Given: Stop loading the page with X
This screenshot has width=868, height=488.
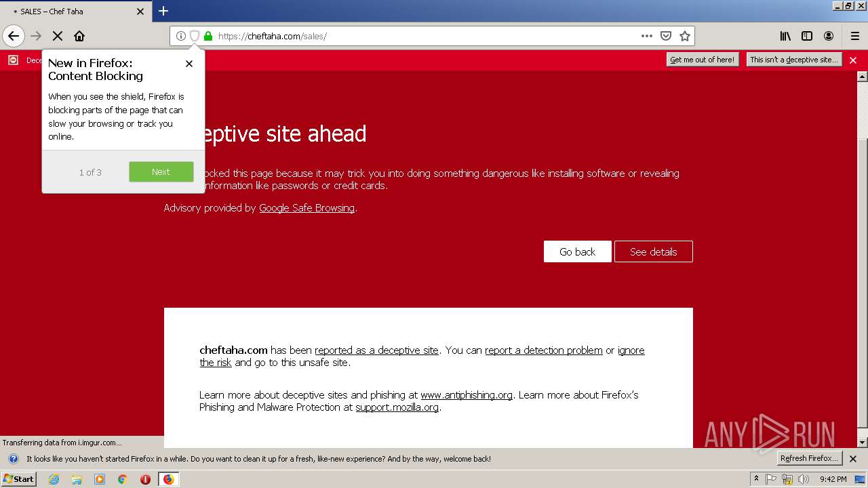Looking at the screenshot, I should point(58,36).
